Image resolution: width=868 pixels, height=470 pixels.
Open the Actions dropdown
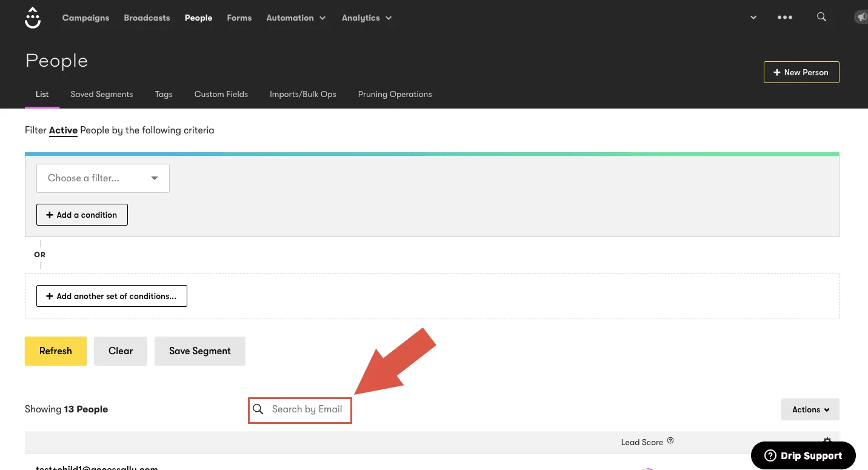pos(810,409)
